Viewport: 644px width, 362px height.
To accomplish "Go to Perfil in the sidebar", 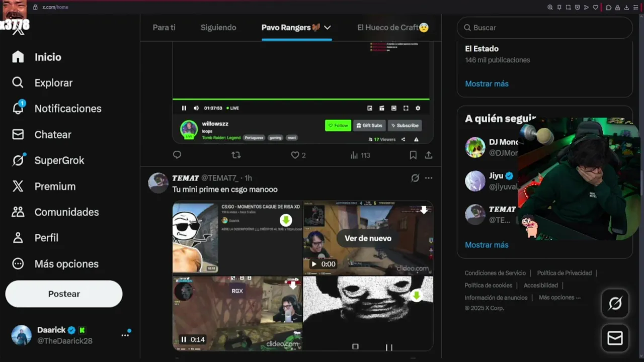I will click(35, 238).
